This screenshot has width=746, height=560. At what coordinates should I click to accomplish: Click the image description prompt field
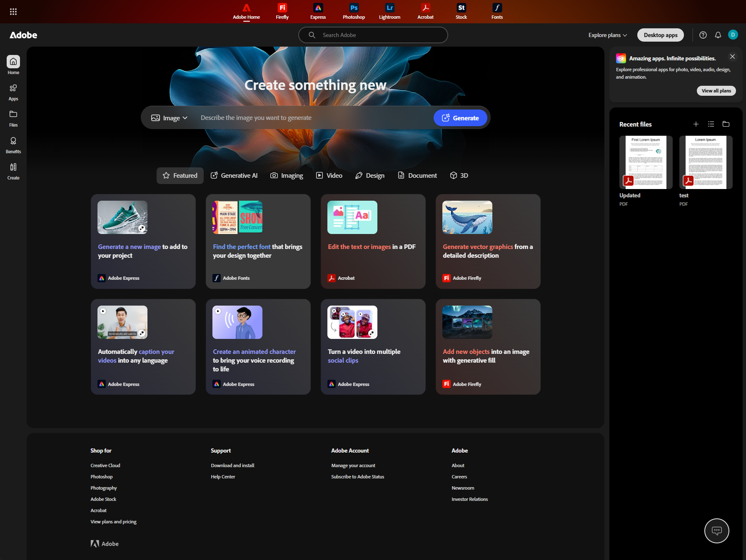click(312, 118)
